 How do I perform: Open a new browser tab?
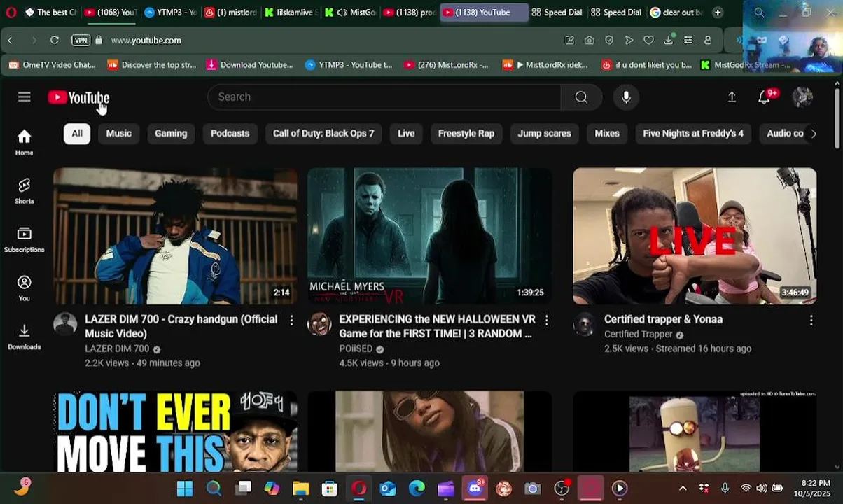pos(718,13)
